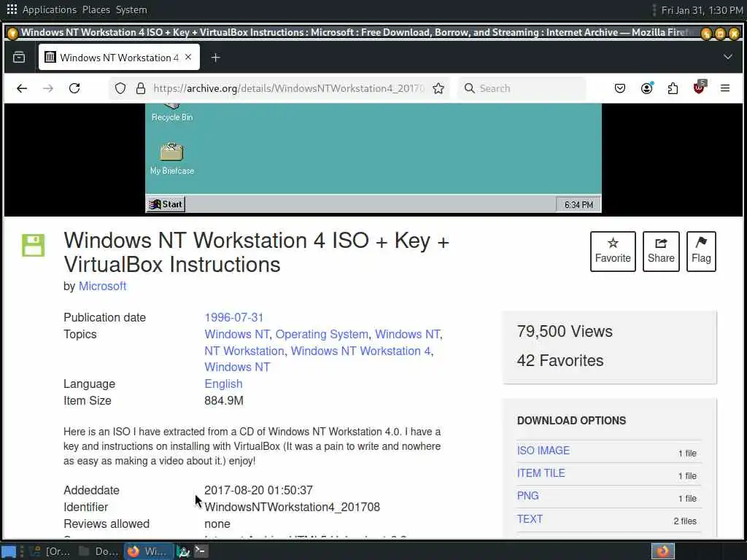The width and height of the screenshot is (747, 560).
Task: Open Save to Pocket icon
Action: pos(620,88)
